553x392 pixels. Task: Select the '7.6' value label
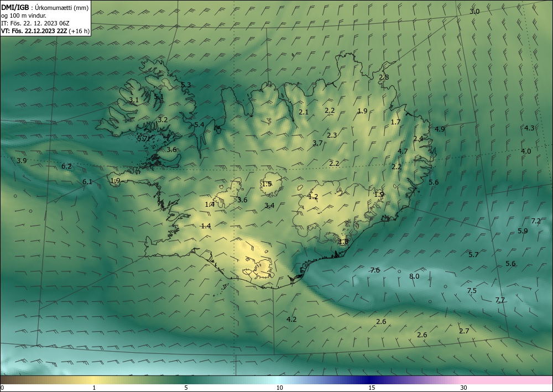(x=375, y=270)
